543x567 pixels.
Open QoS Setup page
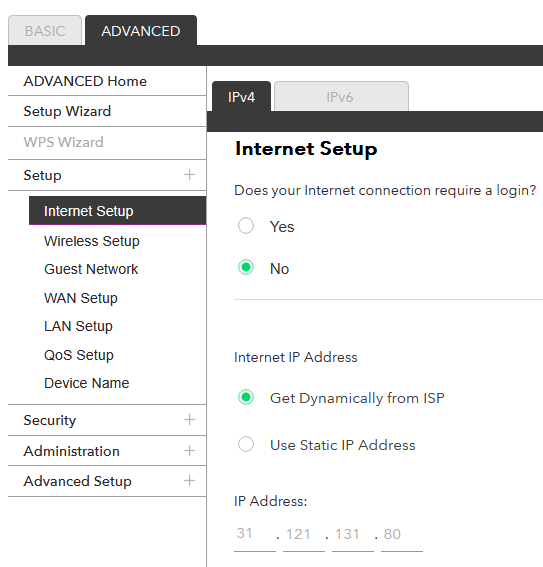click(x=79, y=355)
